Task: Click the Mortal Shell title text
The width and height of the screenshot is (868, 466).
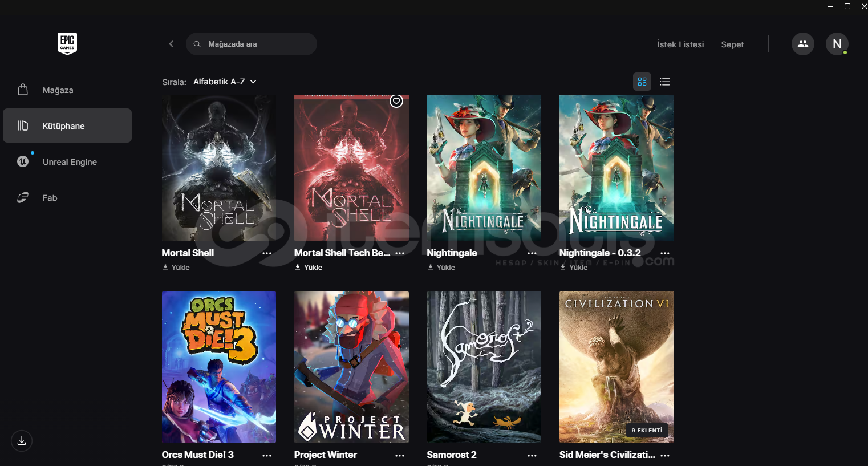Action: 188,253
